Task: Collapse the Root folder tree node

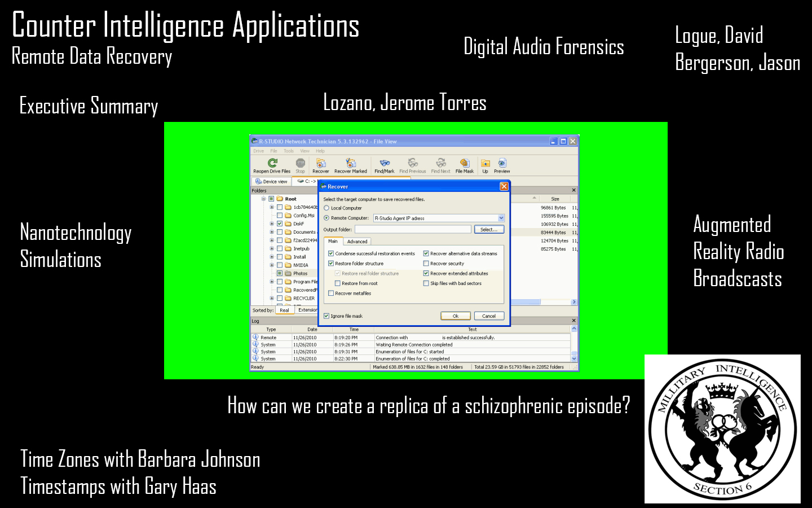Action: [263, 199]
